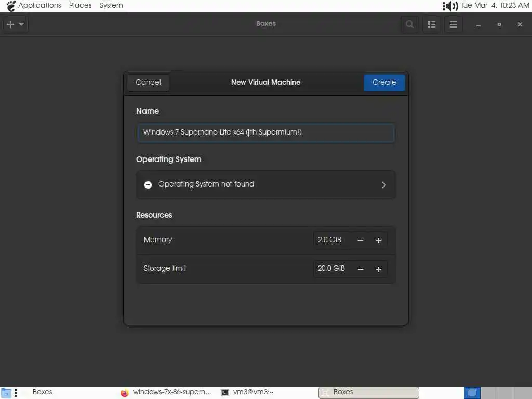Screen dimensions: 532x399
Task: Click the New Virtual Machine dialog title
Action: pos(265,83)
